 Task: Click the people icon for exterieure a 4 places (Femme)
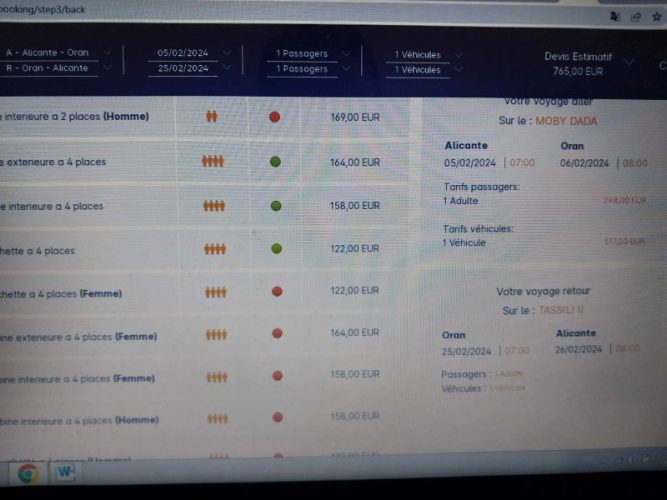click(217, 335)
